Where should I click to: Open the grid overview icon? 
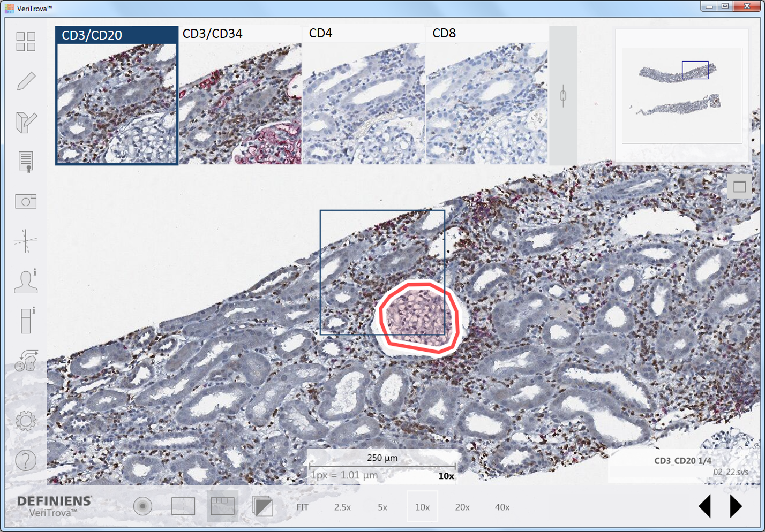click(26, 42)
